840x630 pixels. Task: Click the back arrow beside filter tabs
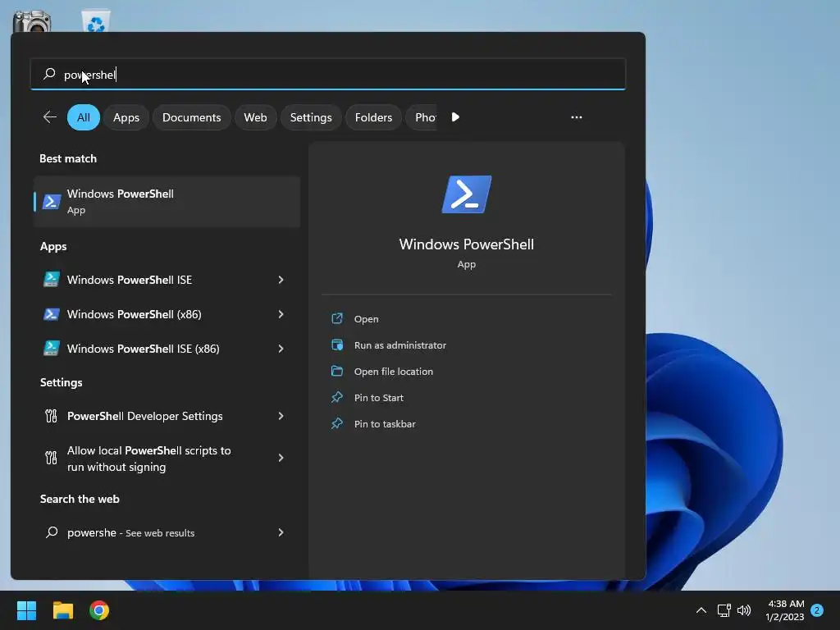coord(50,116)
